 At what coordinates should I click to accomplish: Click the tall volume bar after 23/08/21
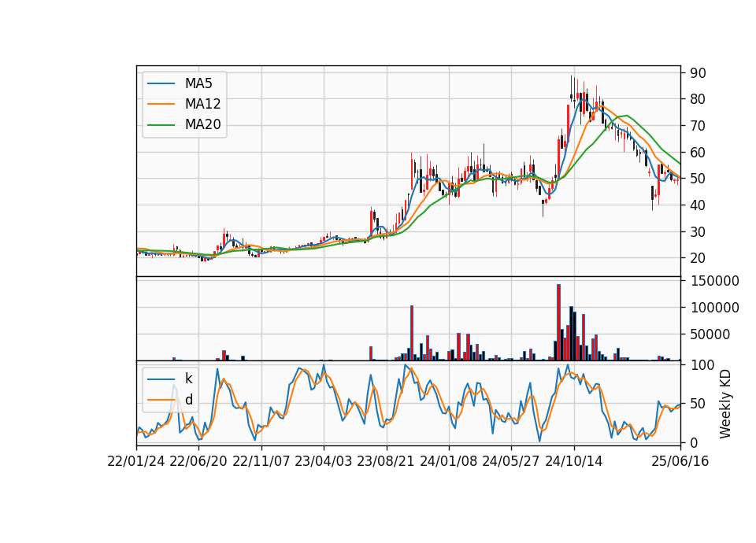(412, 333)
